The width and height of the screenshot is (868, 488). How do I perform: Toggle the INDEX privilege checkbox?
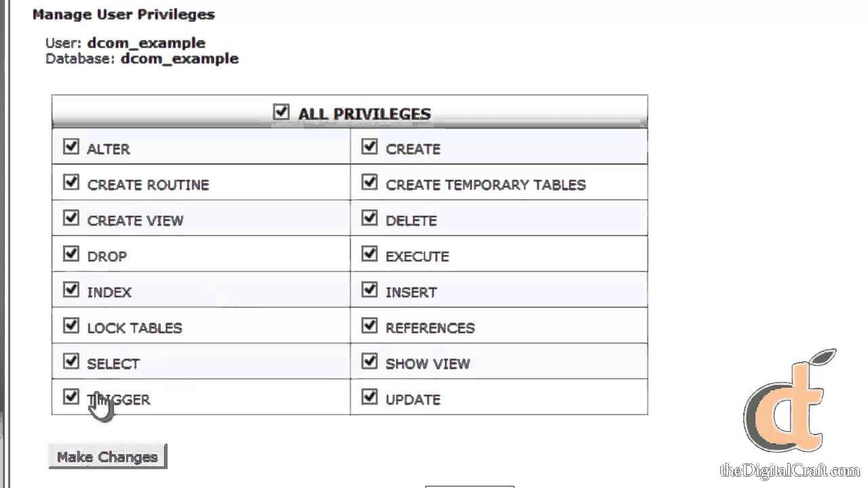click(x=71, y=290)
